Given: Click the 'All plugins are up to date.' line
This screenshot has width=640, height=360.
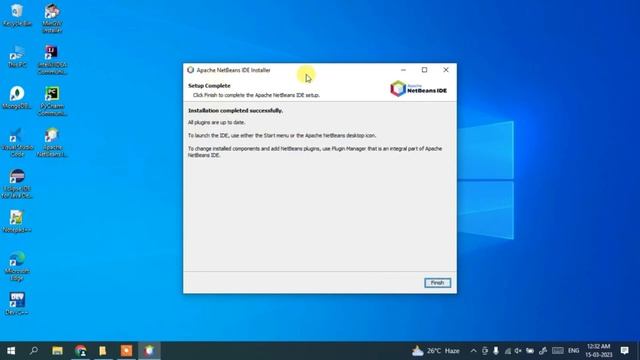Looking at the screenshot, I should pos(217,122).
